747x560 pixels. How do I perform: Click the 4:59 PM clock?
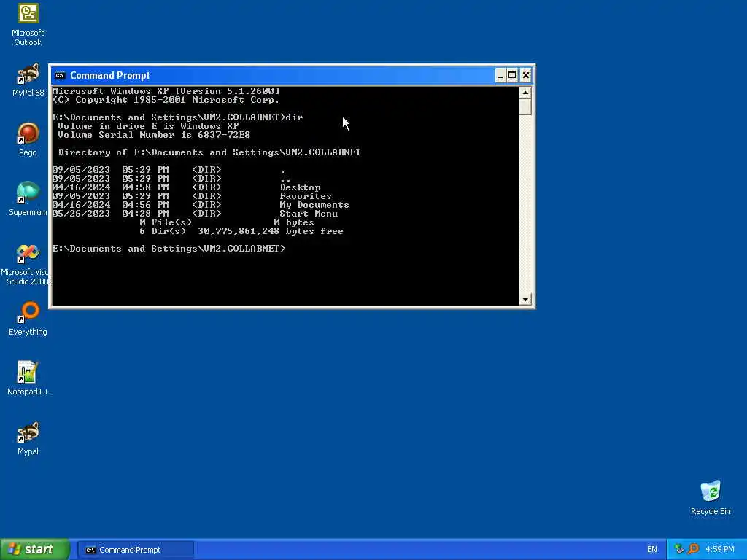coord(719,550)
